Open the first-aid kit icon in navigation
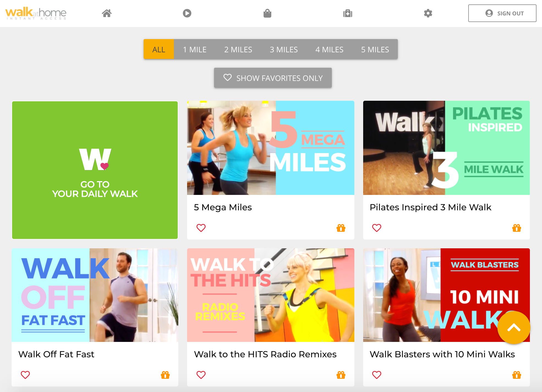This screenshot has height=392, width=542. pyautogui.click(x=348, y=13)
